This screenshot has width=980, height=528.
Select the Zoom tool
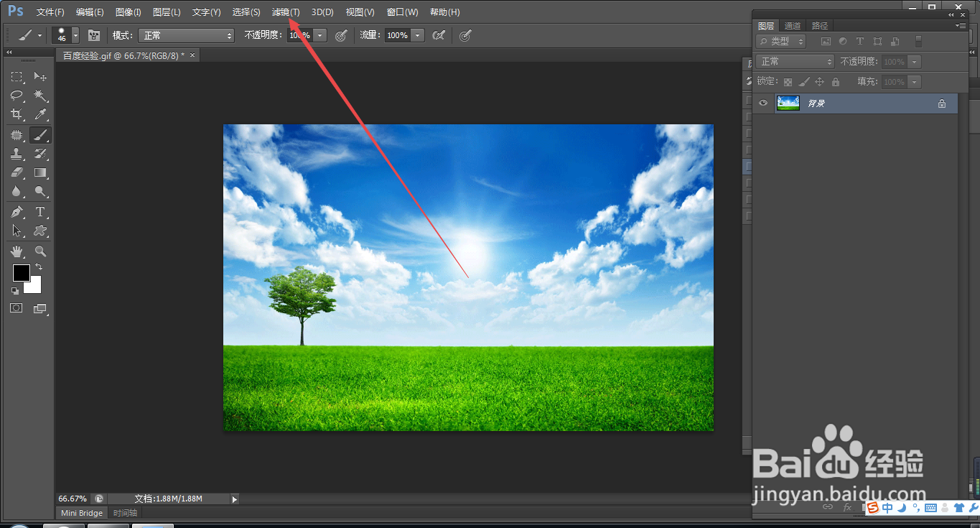tap(40, 251)
